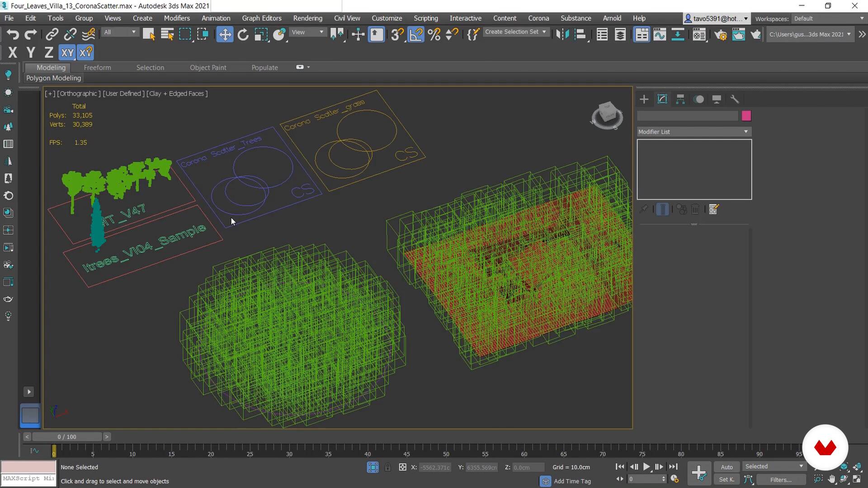
Task: Select the Link tool in main toolbar
Action: [52, 34]
